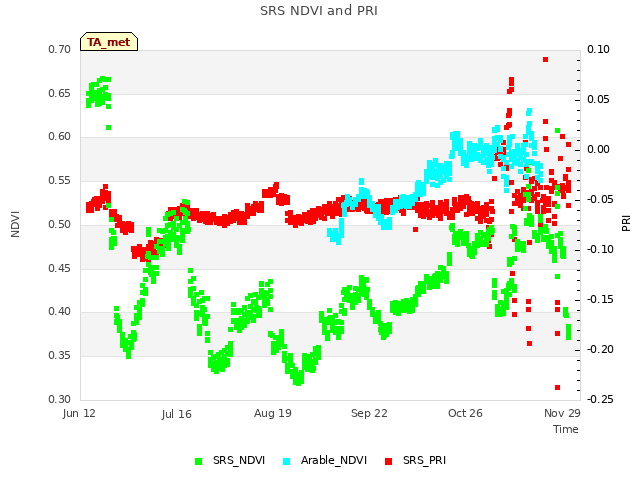The width and height of the screenshot is (640, 480).
Task: Click the highest red SRS_PRI point near 0.10
Action: coord(545,60)
